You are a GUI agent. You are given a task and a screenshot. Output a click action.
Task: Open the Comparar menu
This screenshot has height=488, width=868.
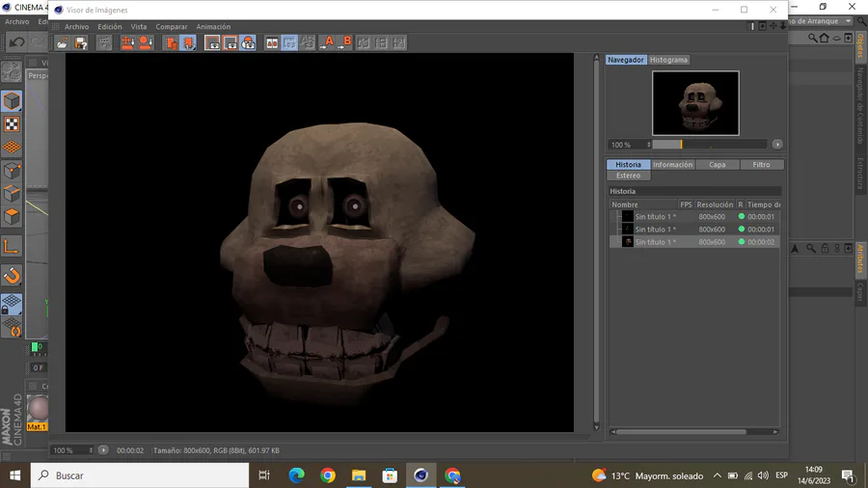pyautogui.click(x=171, y=27)
